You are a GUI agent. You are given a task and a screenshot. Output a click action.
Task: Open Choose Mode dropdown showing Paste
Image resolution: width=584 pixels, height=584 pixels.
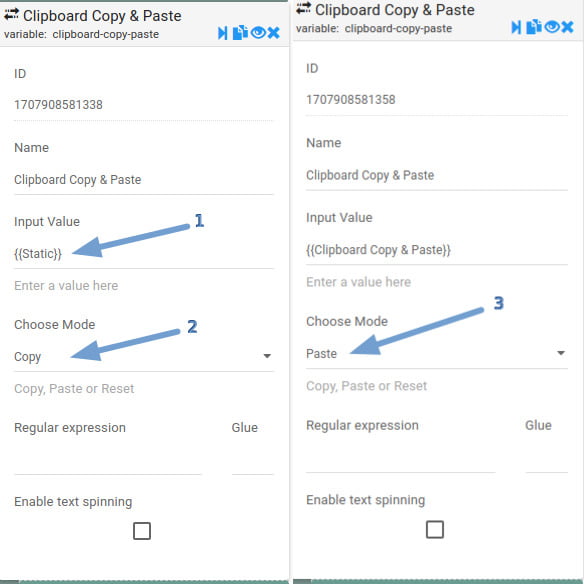(x=437, y=354)
